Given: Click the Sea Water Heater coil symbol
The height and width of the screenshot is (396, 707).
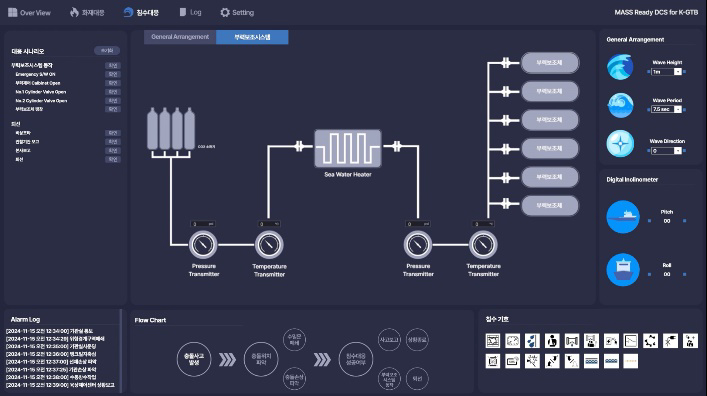Looking at the screenshot, I should coord(348,148).
